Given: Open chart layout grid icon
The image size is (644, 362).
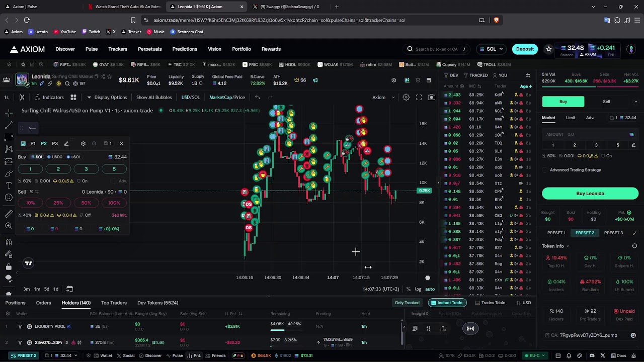Looking at the screenshot, I should (73, 97).
